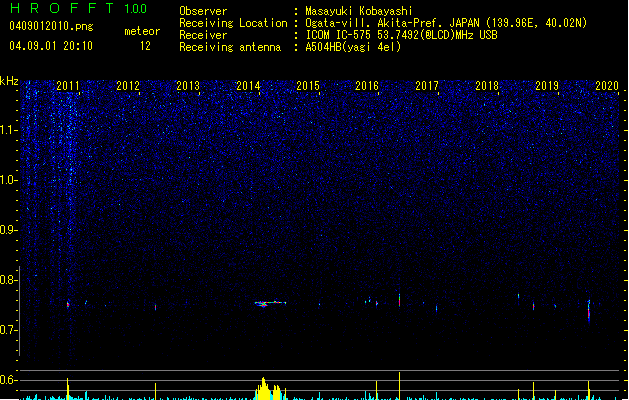The width and height of the screenshot is (629, 400).
Task: Click the 0.9 kHz axis tick label
Action: pyautogui.click(x=9, y=230)
